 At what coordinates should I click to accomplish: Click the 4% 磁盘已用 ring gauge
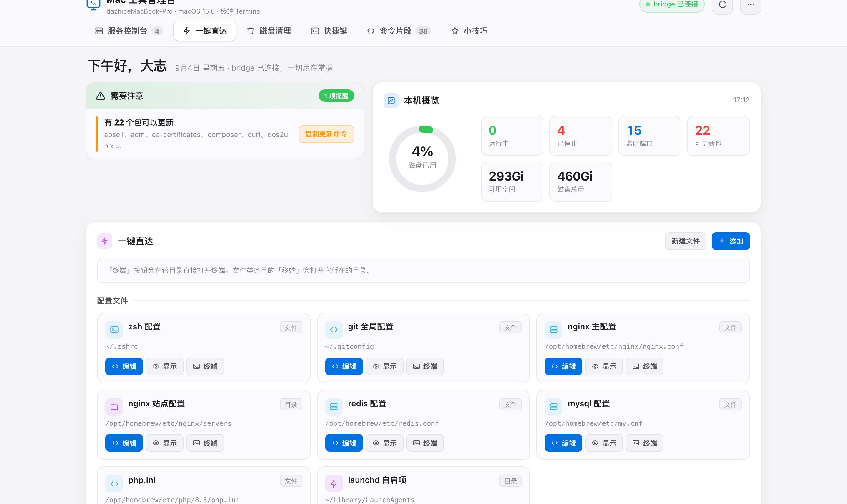(x=422, y=158)
